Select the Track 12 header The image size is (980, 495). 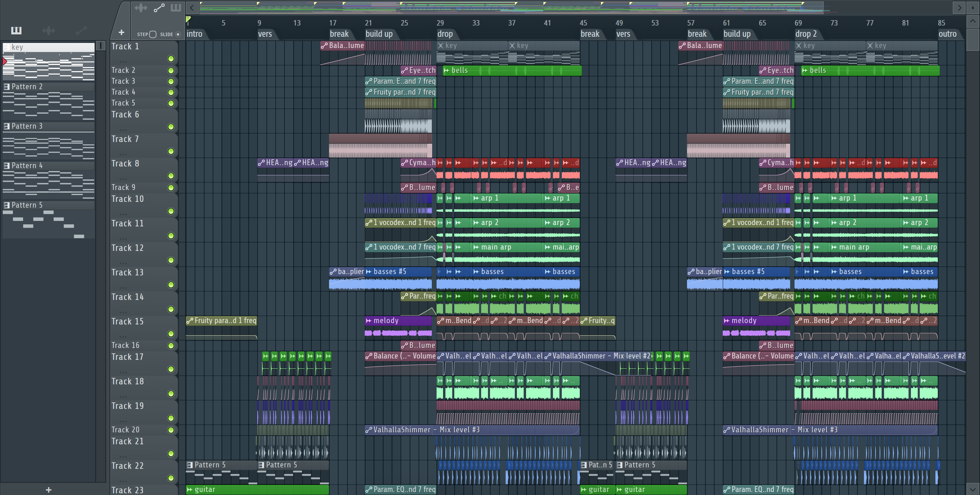click(x=144, y=254)
